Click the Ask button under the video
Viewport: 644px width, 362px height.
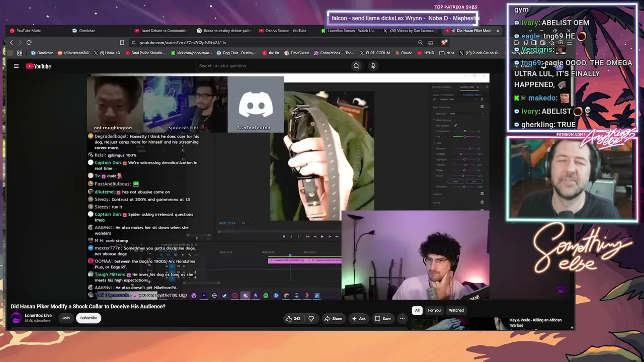point(359,318)
